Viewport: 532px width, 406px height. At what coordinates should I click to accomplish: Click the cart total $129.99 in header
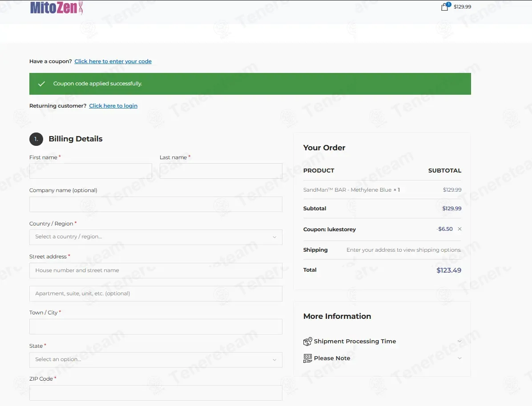coord(463,7)
